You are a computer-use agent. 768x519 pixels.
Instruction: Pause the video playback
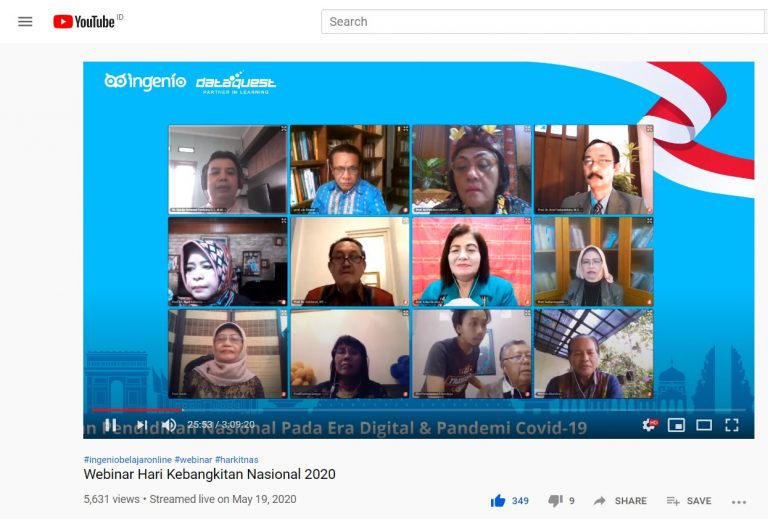coord(110,425)
